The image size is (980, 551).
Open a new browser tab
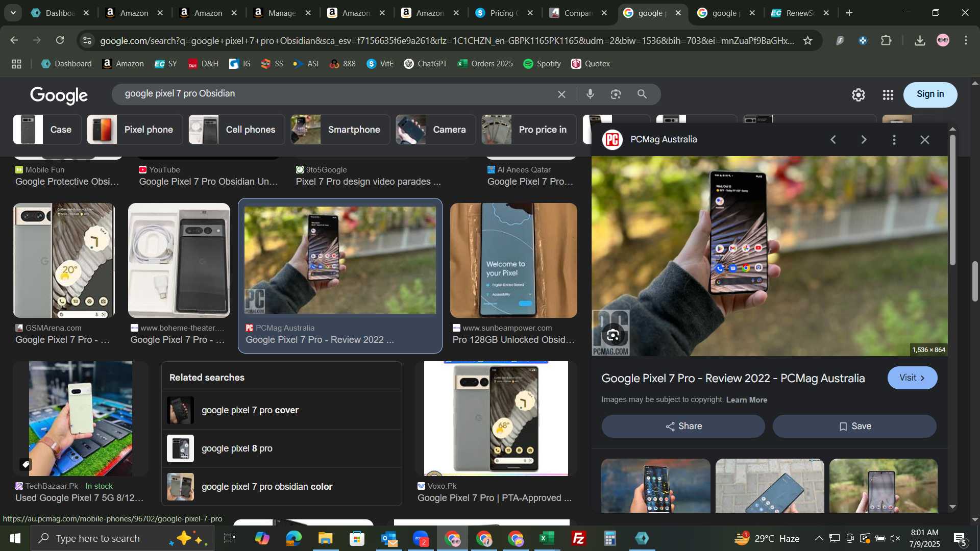click(849, 13)
